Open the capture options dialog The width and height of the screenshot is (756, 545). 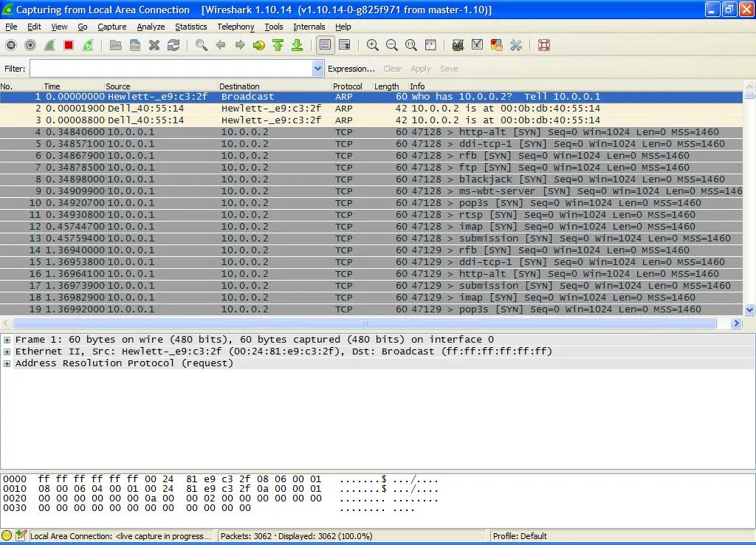pos(30,45)
